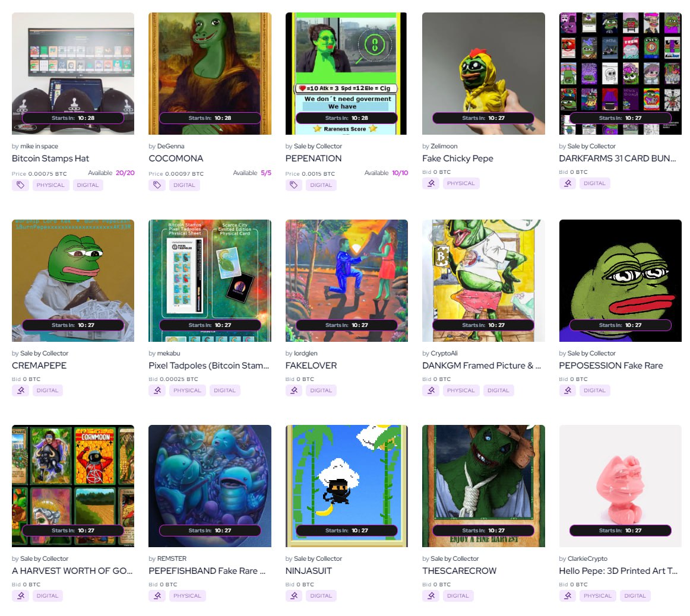Click auction gavel icon under DARKFARMS 31 CARD bundle
This screenshot has width=690, height=616.
tap(568, 183)
